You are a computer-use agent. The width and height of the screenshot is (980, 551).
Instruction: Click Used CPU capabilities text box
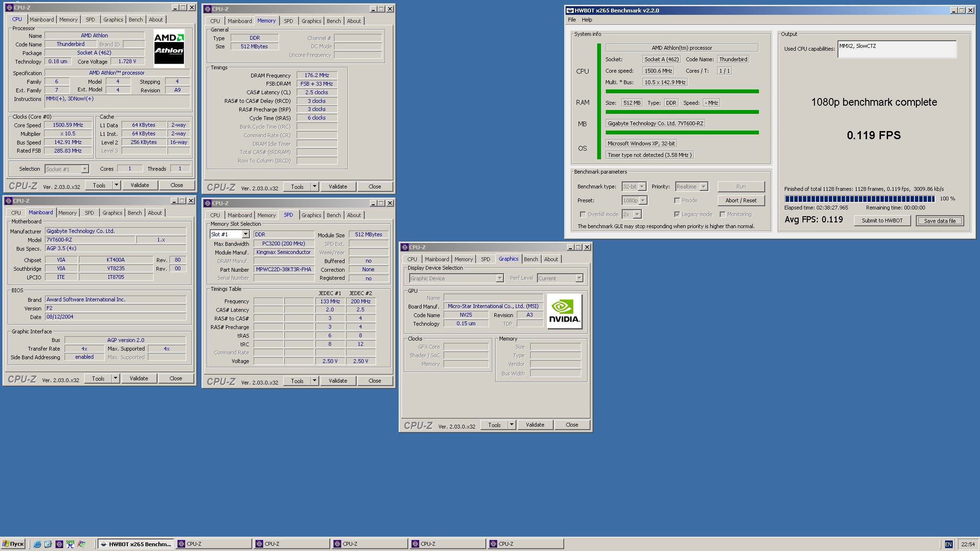pos(897,49)
